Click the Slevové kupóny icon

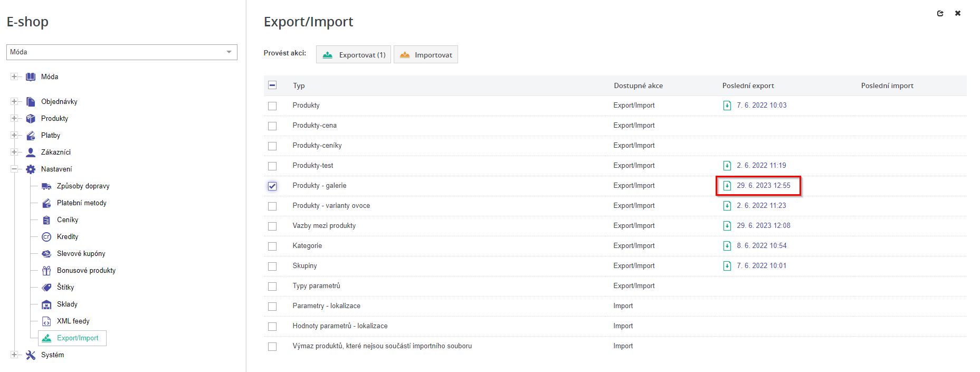[46, 254]
